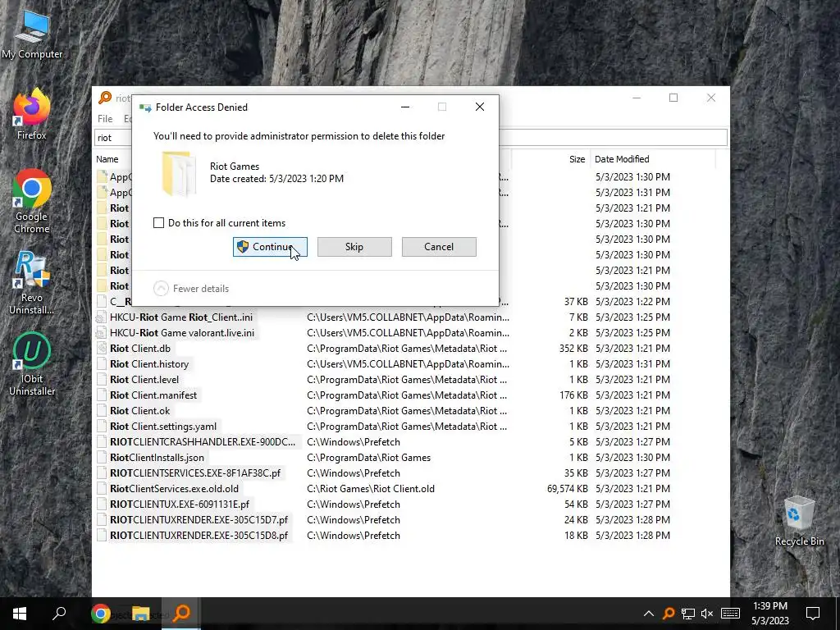Close the Folder Access Denied dialog

pyautogui.click(x=480, y=107)
